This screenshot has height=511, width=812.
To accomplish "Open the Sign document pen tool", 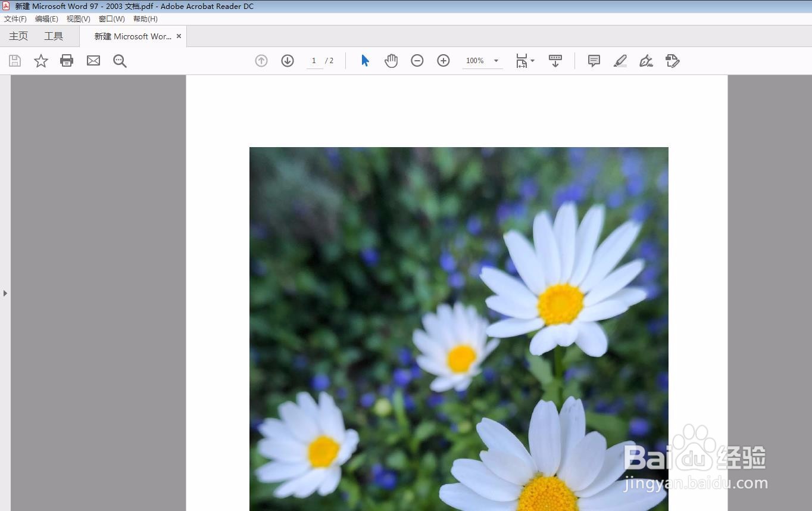I will 646,61.
